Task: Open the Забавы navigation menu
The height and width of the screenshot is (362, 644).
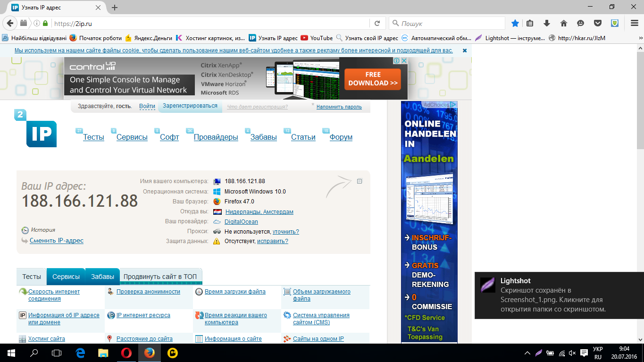Action: [x=264, y=137]
